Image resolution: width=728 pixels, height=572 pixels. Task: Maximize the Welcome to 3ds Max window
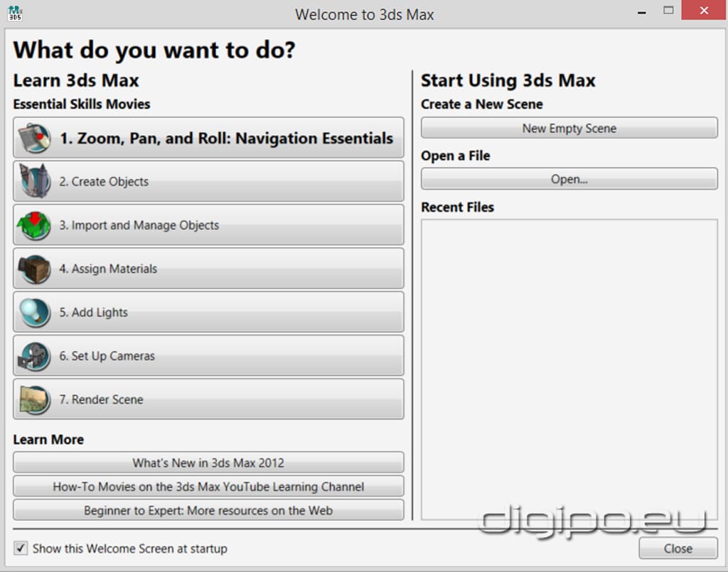pos(668,11)
